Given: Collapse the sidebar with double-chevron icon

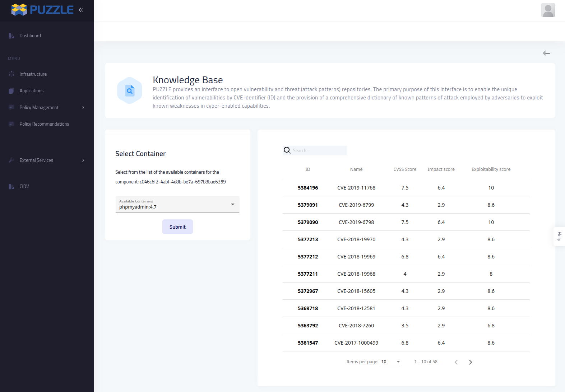Looking at the screenshot, I should point(81,10).
